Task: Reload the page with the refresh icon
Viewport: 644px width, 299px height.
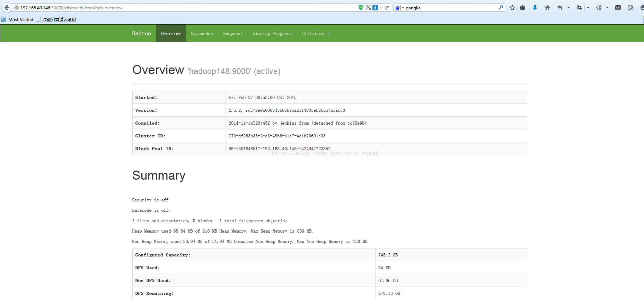Action: pos(387,8)
